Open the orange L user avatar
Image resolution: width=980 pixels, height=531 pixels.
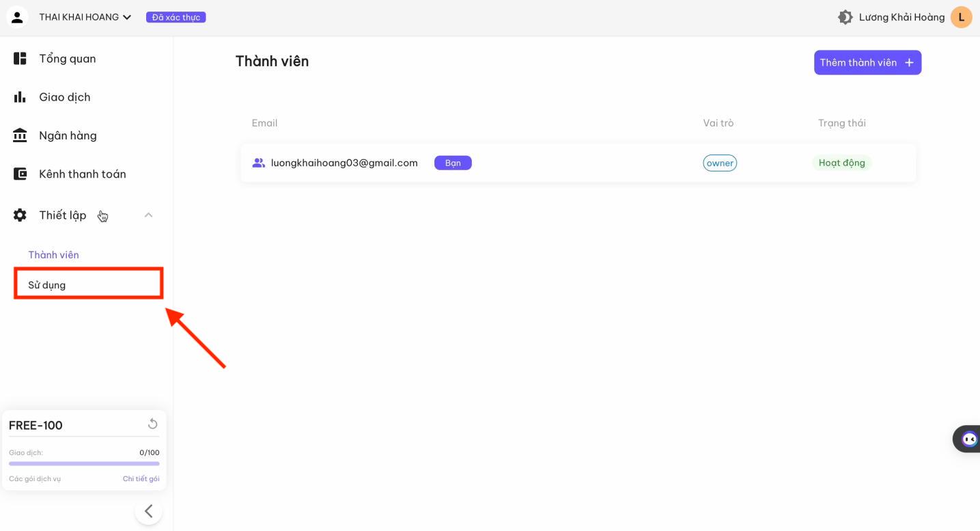click(x=962, y=17)
